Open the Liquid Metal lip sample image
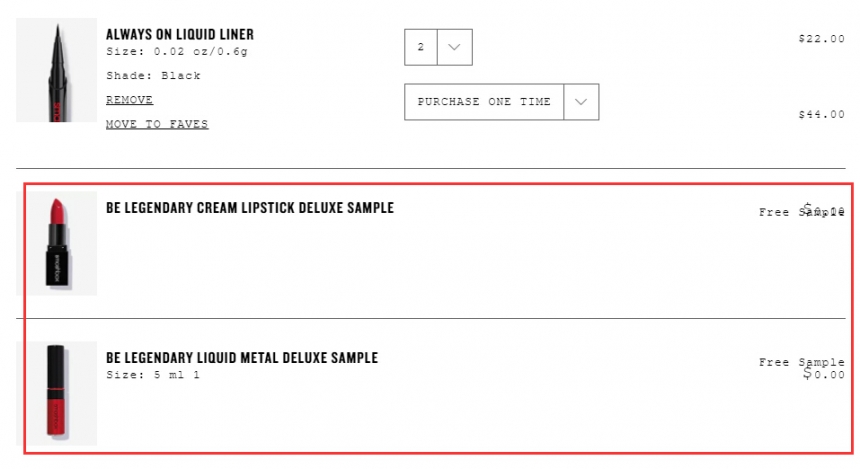Viewport: 860px width, 469px height. pos(56,393)
